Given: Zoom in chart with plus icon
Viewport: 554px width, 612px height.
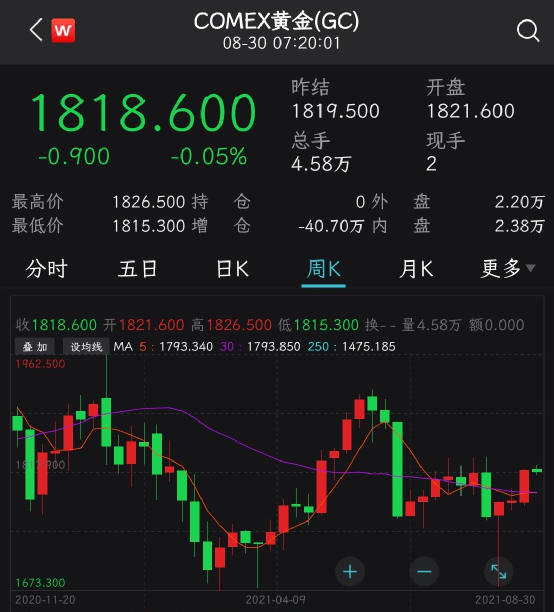Looking at the screenshot, I should point(350,572).
